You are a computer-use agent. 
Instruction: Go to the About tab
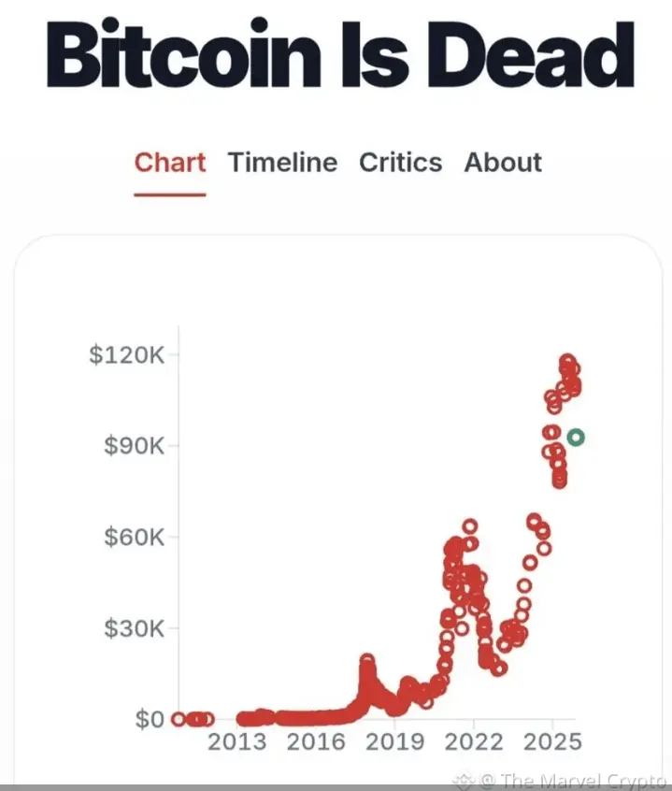click(x=503, y=163)
